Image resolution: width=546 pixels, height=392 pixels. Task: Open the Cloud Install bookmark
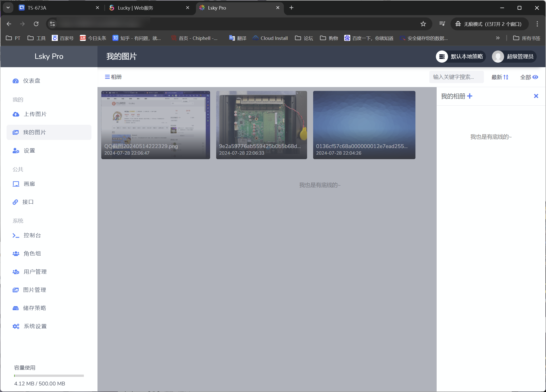(x=270, y=38)
